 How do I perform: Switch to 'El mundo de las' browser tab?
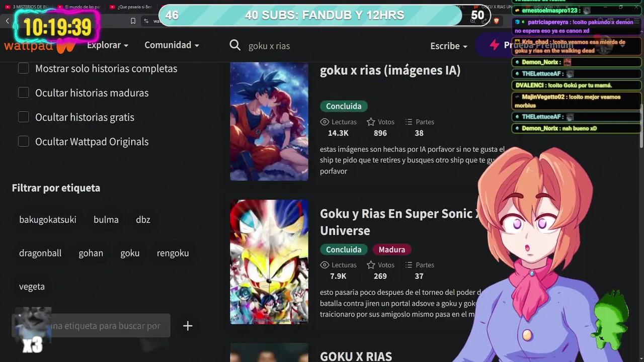(79, 7)
